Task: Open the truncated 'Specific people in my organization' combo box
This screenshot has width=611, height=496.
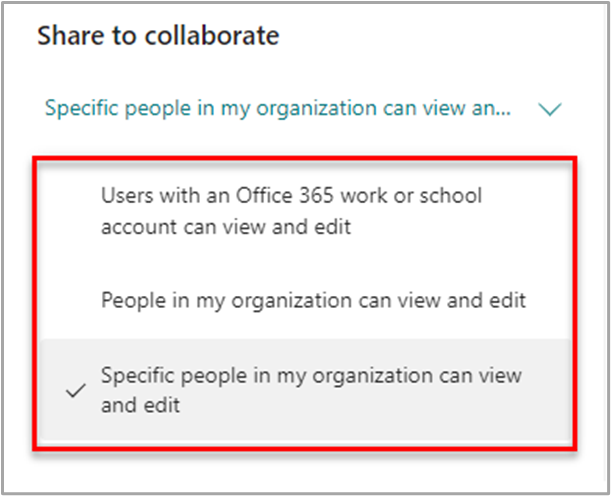Action: [x=300, y=109]
